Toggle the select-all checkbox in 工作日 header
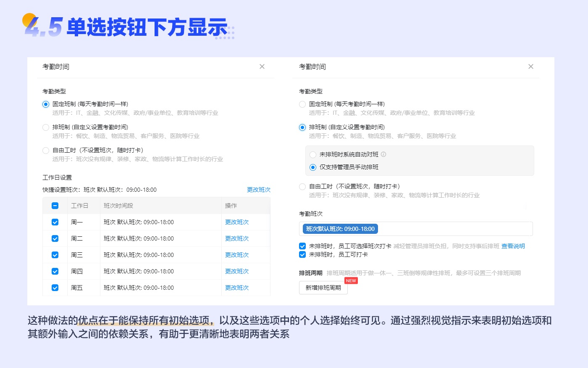This screenshot has width=588, height=368. [55, 206]
